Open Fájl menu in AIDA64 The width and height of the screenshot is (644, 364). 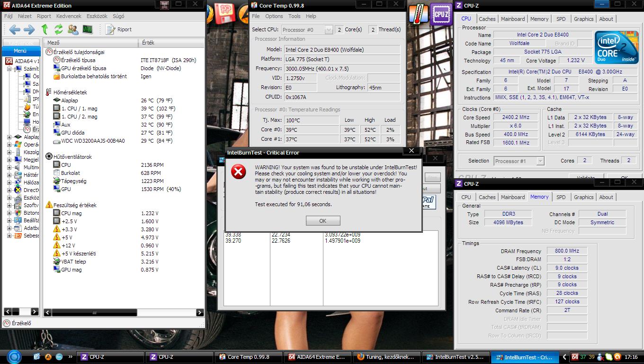pos(8,16)
